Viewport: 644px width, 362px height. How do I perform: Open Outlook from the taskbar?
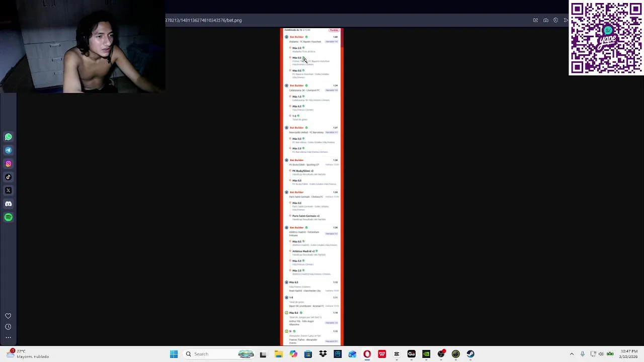pyautogui.click(x=352, y=354)
